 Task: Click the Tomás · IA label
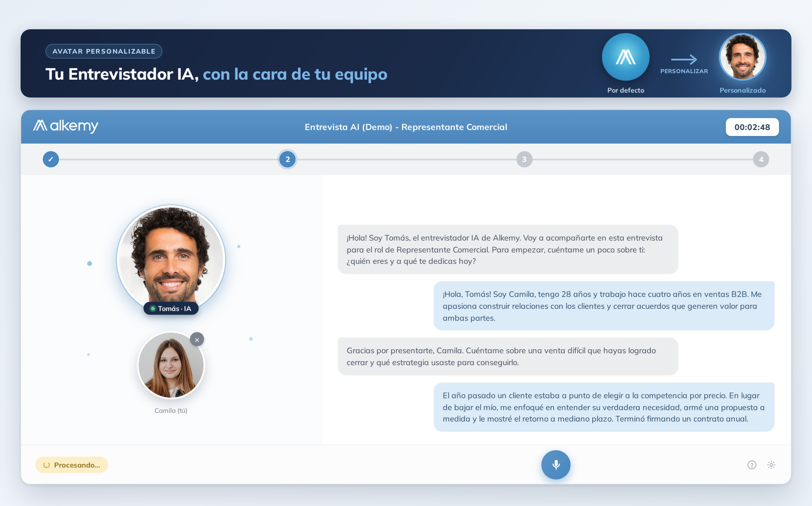click(x=171, y=309)
